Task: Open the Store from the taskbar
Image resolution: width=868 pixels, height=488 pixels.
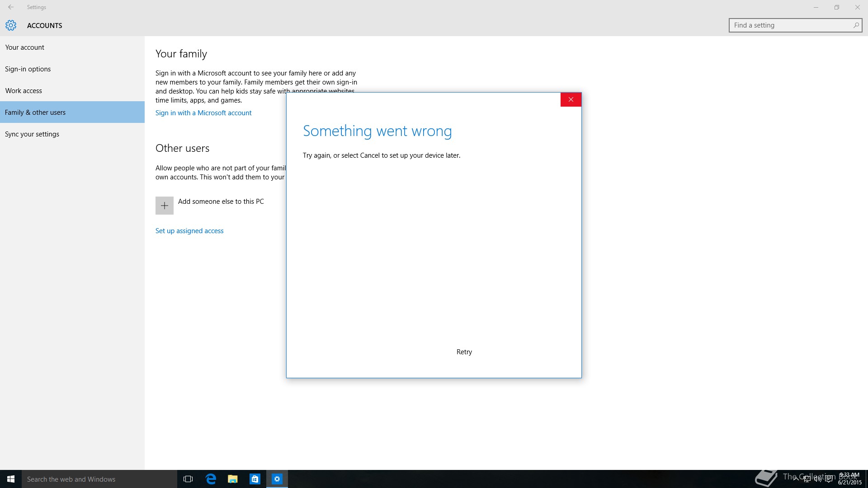Action: point(255,479)
